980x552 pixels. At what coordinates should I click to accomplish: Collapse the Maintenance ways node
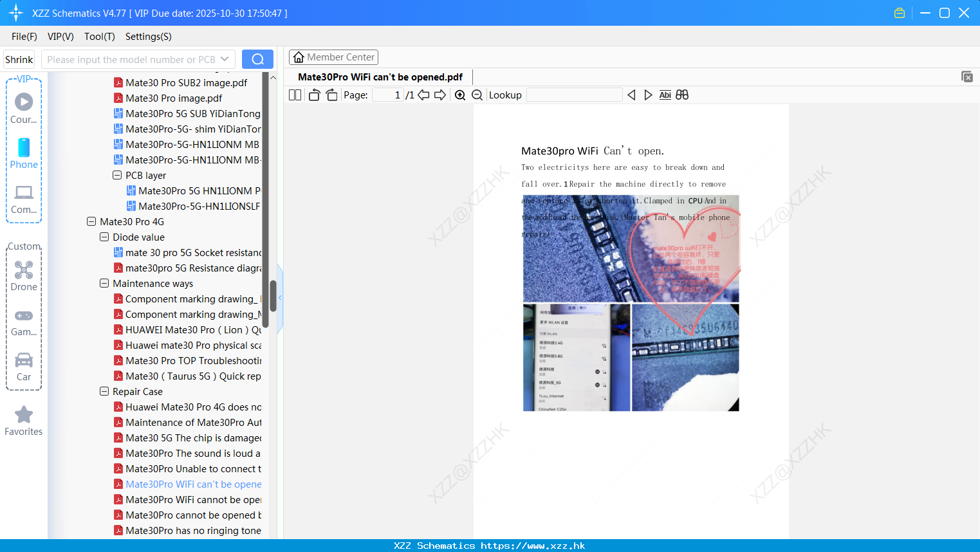(104, 283)
